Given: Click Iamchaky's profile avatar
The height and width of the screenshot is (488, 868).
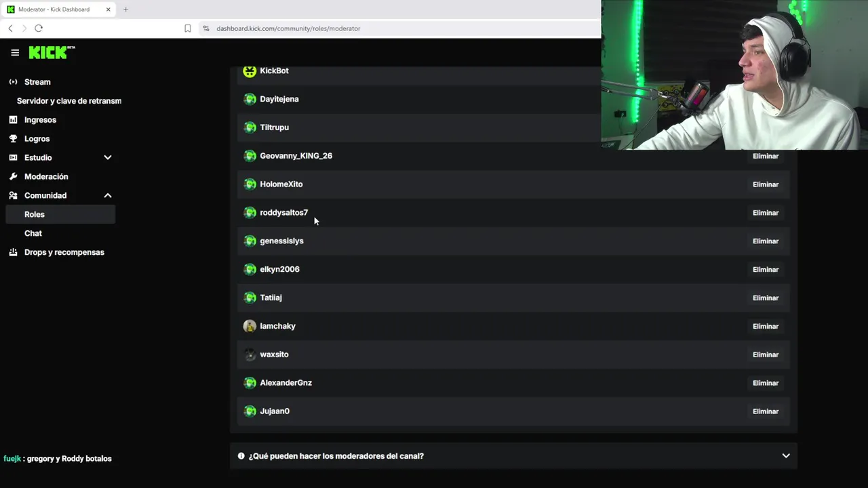Looking at the screenshot, I should tap(250, 327).
